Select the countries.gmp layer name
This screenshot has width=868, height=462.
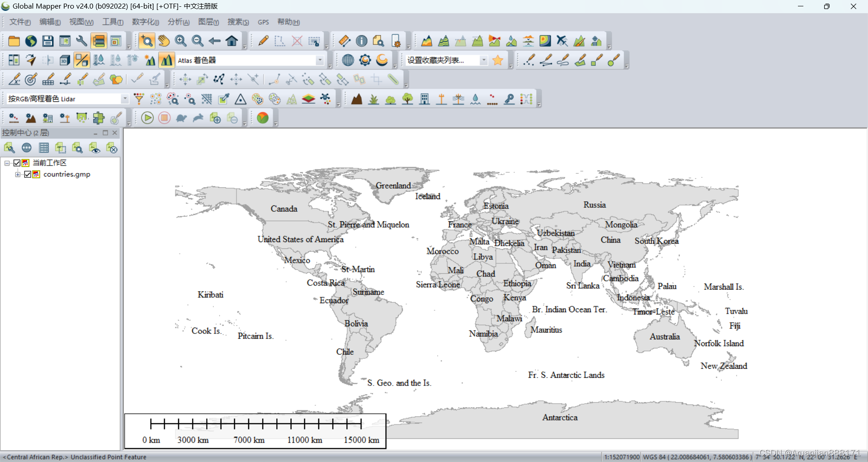point(67,174)
